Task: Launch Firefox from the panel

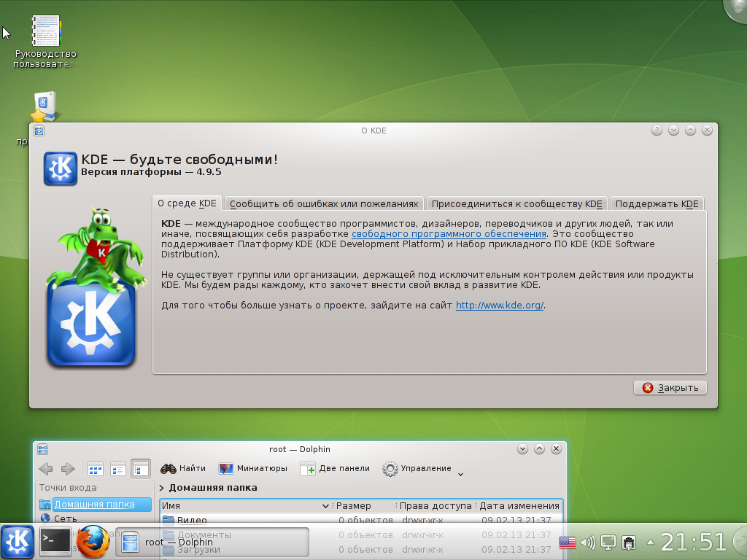Action: click(93, 542)
